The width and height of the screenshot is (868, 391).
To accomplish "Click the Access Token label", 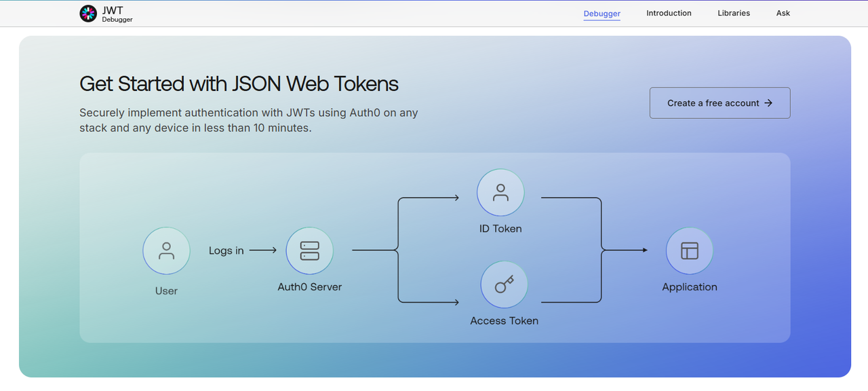I will pos(504,321).
